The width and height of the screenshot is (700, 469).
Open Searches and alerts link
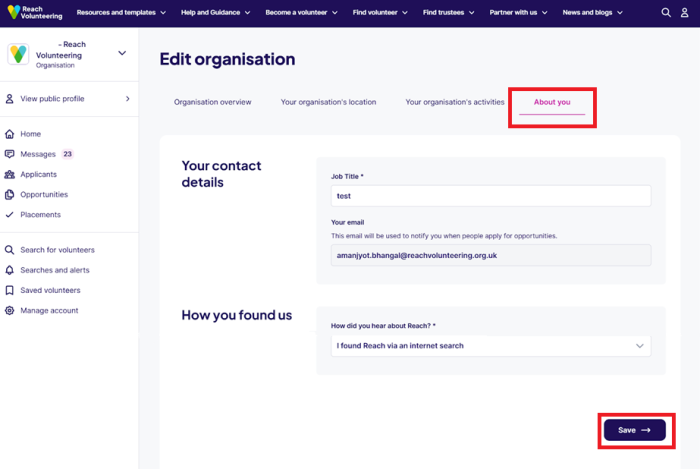click(55, 270)
